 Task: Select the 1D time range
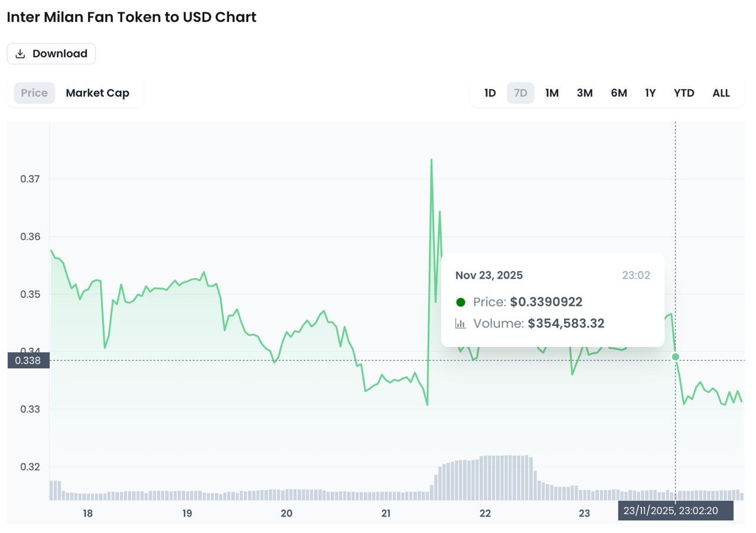pos(490,93)
